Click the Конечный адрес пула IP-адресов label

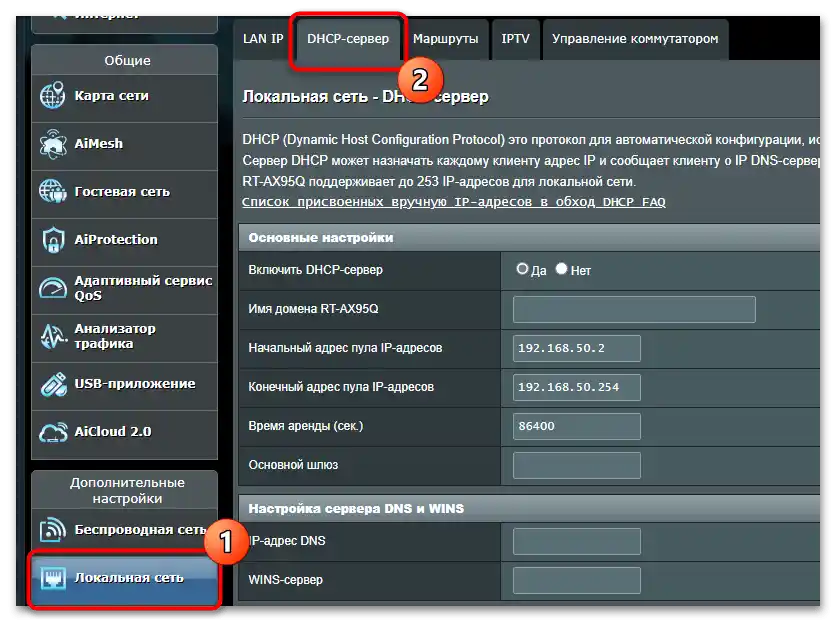coord(341,387)
